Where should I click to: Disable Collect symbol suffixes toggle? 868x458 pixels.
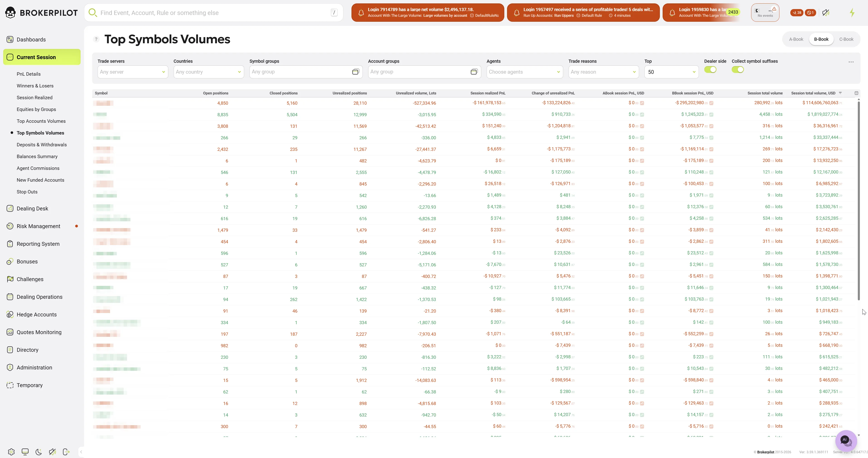pyautogui.click(x=738, y=70)
